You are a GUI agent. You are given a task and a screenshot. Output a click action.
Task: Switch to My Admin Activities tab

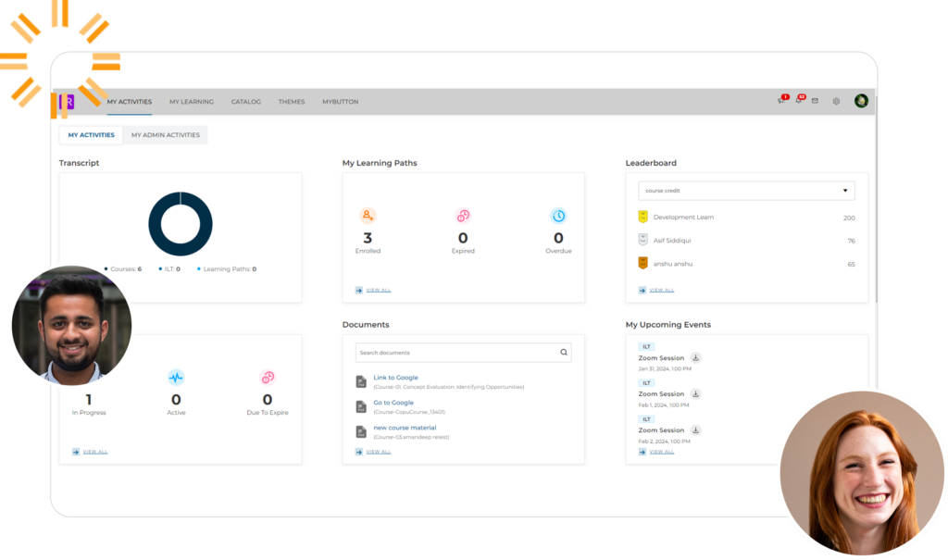click(x=166, y=135)
